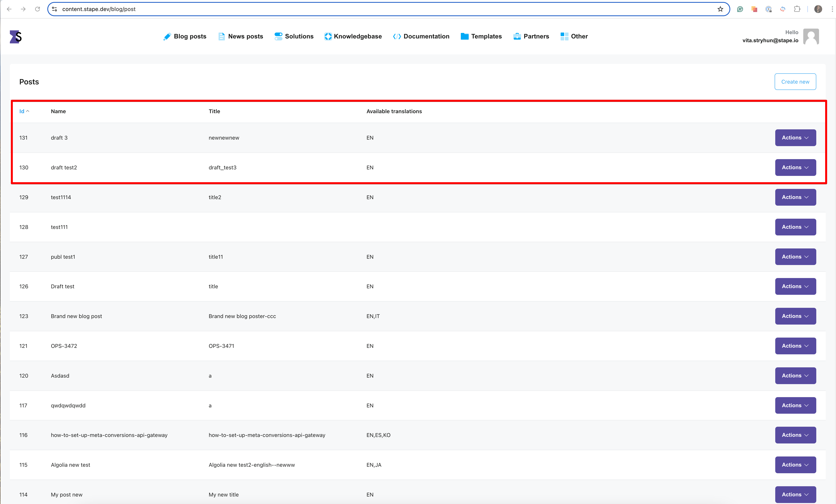Image resolution: width=836 pixels, height=504 pixels.
Task: Click the Title column header
Action: pyautogui.click(x=214, y=111)
